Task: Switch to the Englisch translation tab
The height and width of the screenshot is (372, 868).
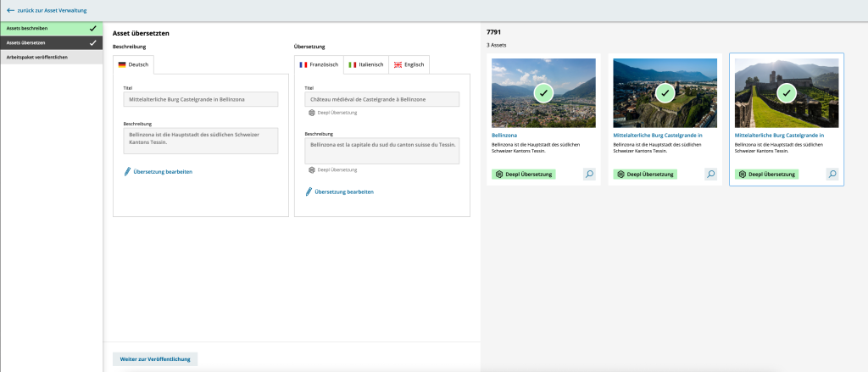Action: (x=409, y=64)
